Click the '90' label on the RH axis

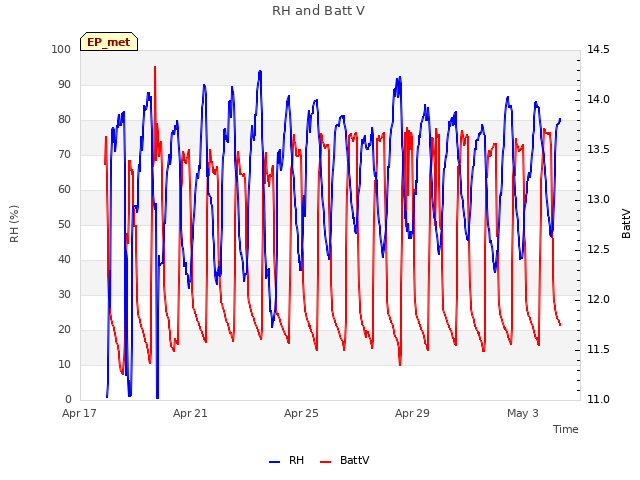(x=64, y=84)
